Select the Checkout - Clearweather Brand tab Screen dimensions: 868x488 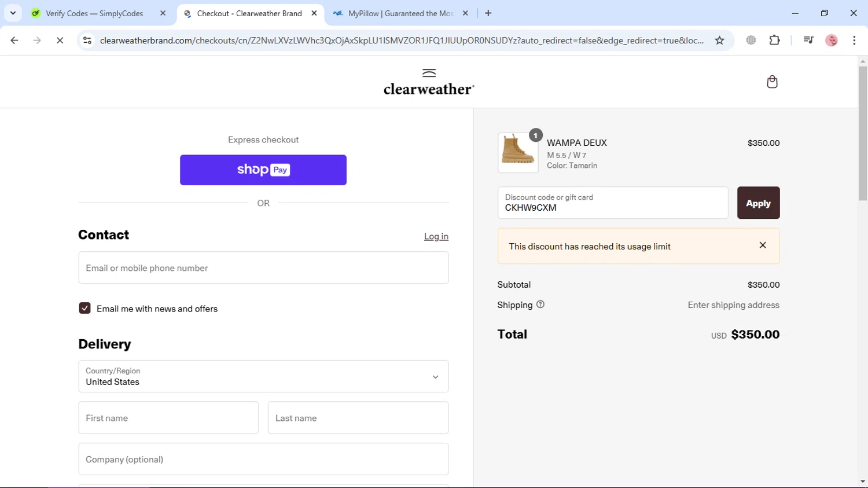coord(249,13)
